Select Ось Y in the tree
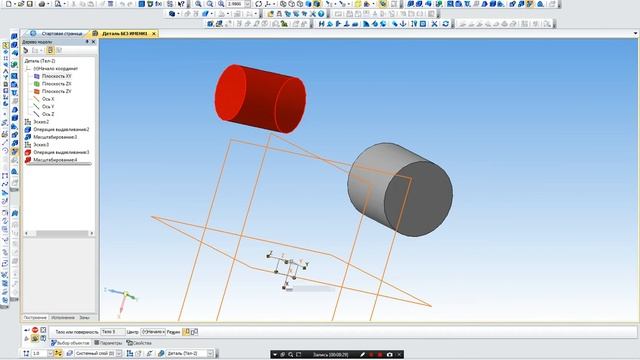The height and width of the screenshot is (360, 640). (48, 107)
